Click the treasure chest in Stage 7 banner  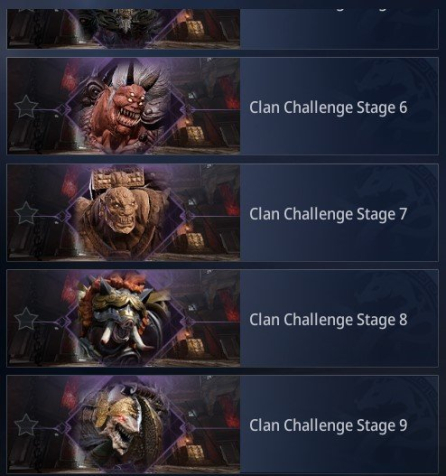(194, 241)
